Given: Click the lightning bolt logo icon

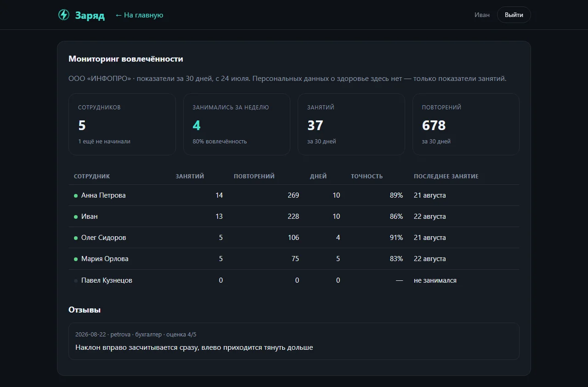Looking at the screenshot, I should (x=64, y=15).
